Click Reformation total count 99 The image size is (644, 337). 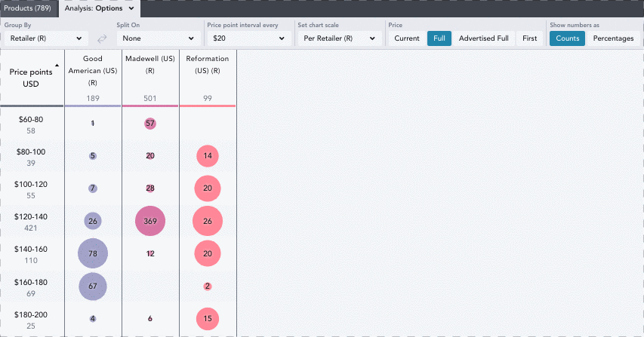coord(208,98)
